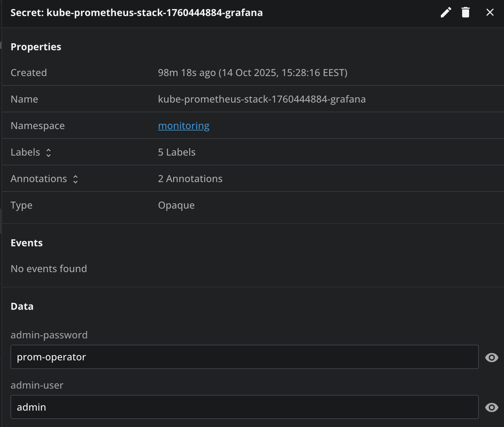504x427 pixels.
Task: Click the edit pencil icon to modify the secret
Action: coord(446,12)
